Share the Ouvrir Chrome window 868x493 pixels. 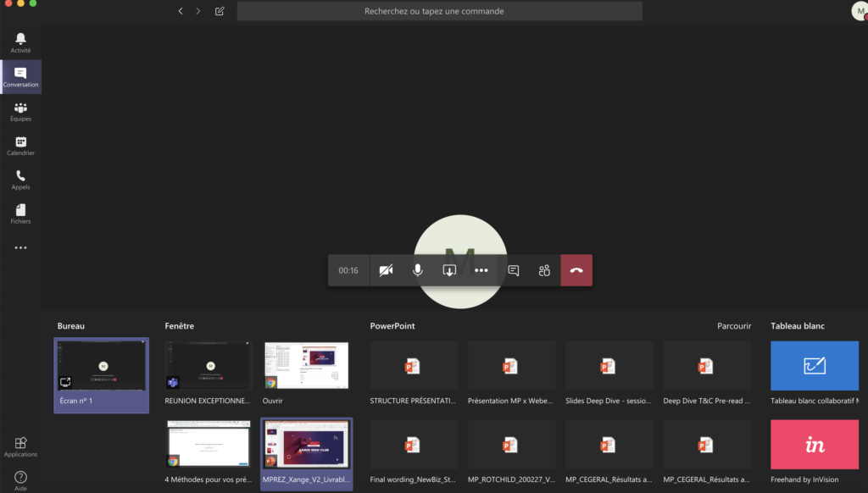click(306, 374)
